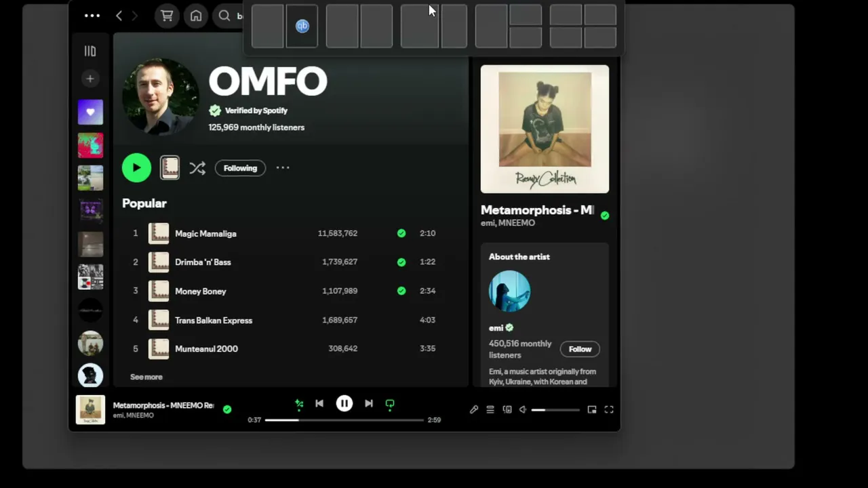Open emi's round avatar in About the artist
Image resolution: width=868 pixels, height=488 pixels.
509,291
